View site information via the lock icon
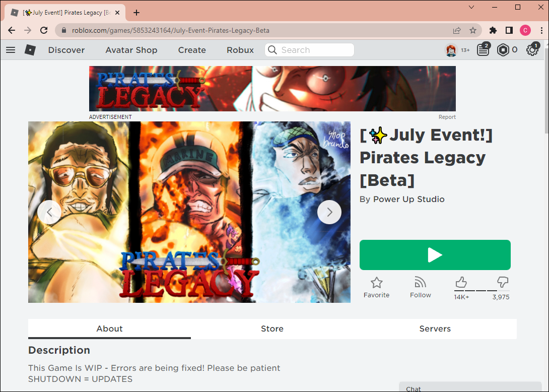The image size is (549, 392). [x=64, y=30]
